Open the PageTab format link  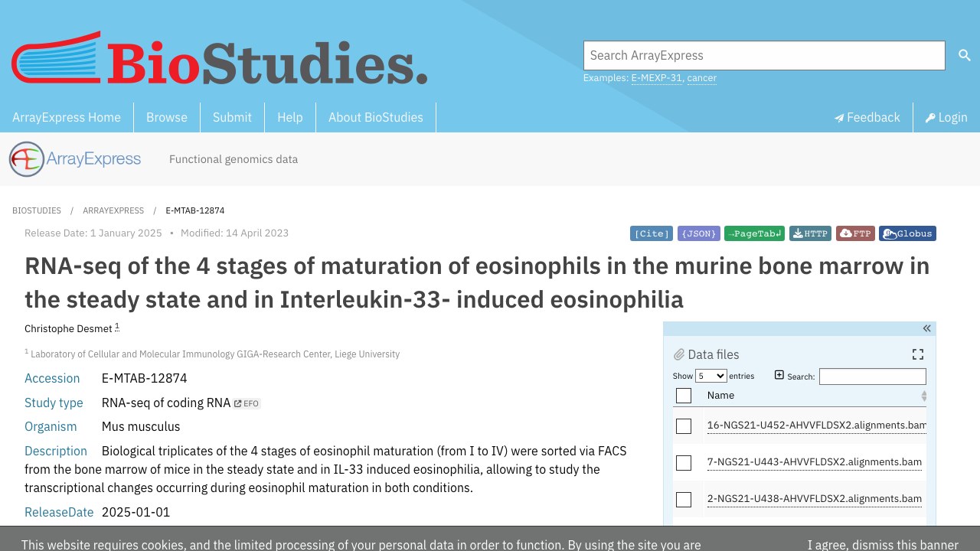[x=754, y=233]
